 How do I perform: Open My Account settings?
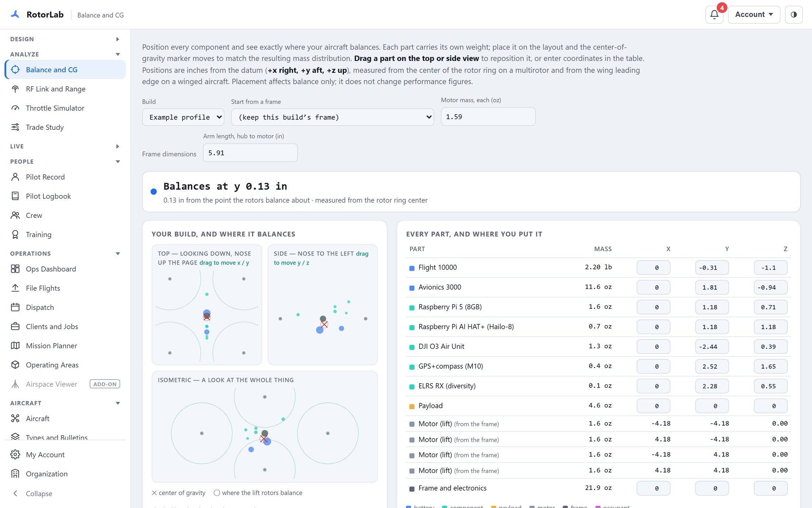[x=65, y=455]
